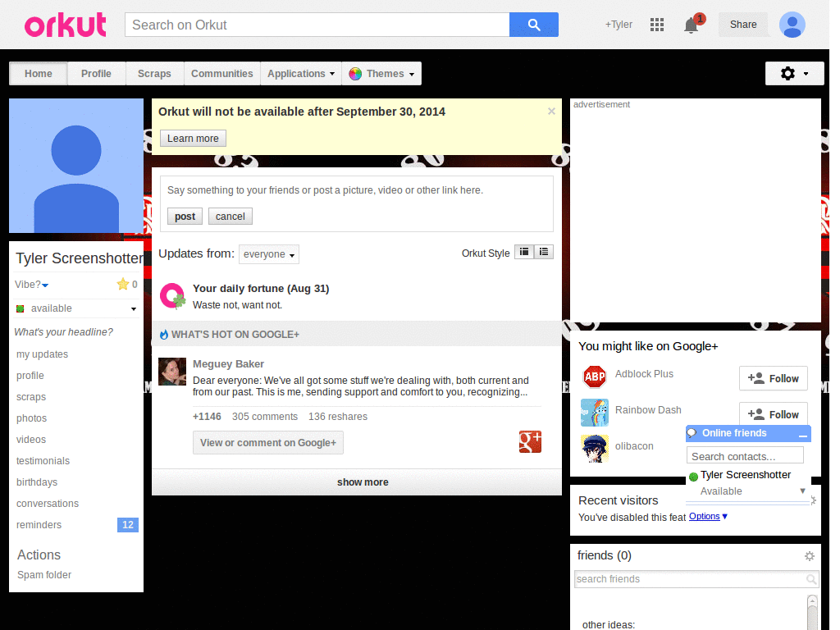Viewport: 840px width, 630px height.
Task: Click the Search contacts field
Action: click(x=745, y=456)
